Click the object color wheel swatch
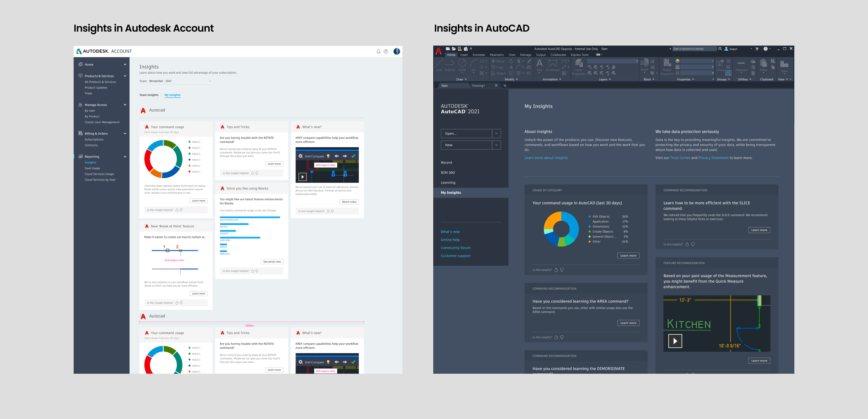868x419 pixels. click(677, 61)
